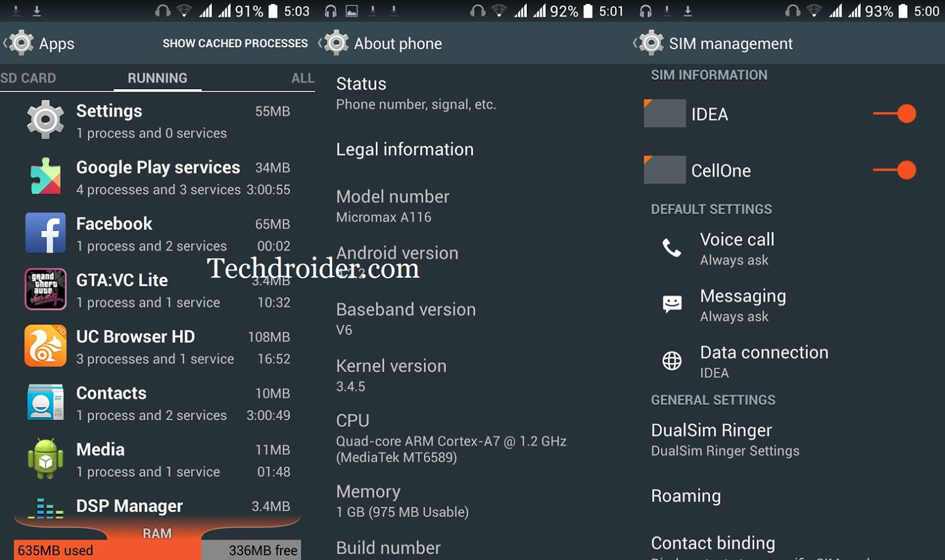Tap the Wi-Fi icon in the Apps status bar

click(184, 11)
